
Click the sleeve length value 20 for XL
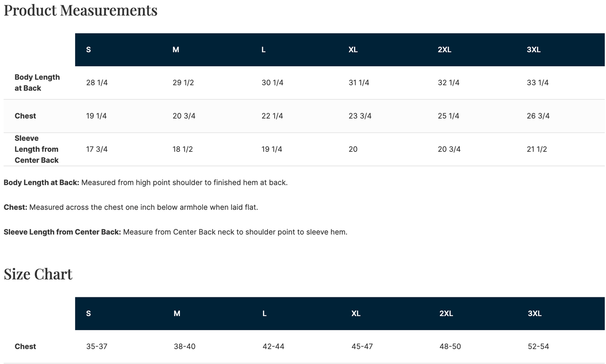pos(353,149)
